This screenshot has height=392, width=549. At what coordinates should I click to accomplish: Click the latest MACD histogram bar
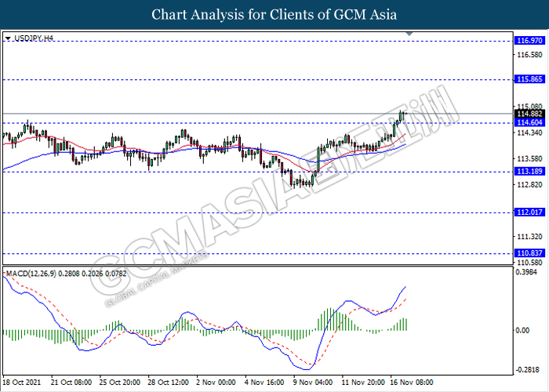click(406, 325)
